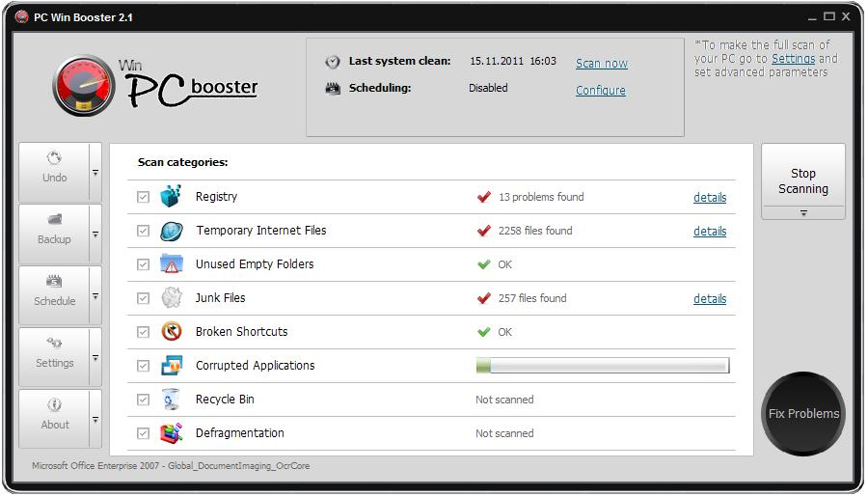Viewport: 868px width, 497px height.
Task: Click the Recycle Bin category icon
Action: 171,399
